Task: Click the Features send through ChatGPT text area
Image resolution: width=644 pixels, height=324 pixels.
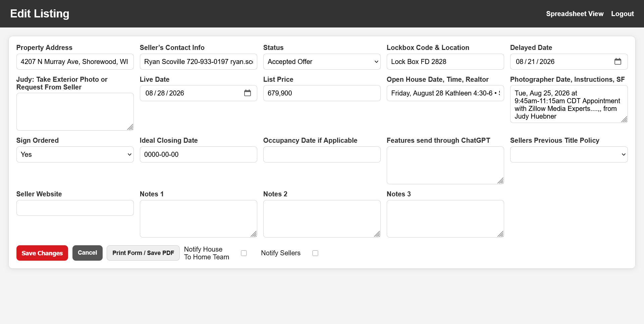Action: pyautogui.click(x=445, y=165)
